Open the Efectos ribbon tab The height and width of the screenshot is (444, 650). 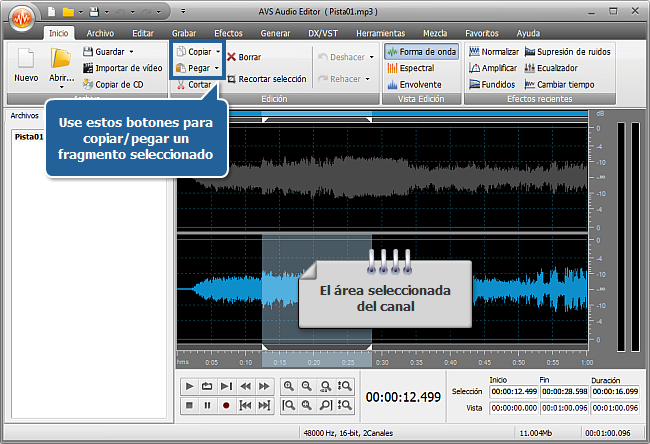click(228, 33)
